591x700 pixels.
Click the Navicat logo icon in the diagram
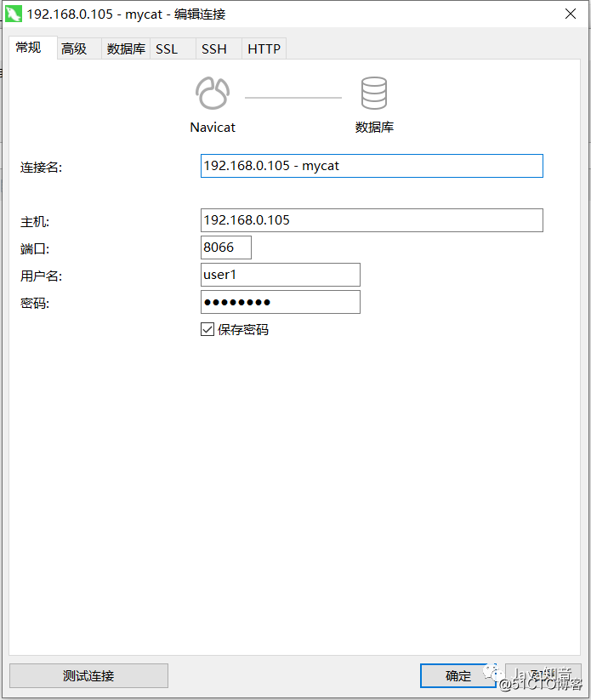click(x=213, y=94)
